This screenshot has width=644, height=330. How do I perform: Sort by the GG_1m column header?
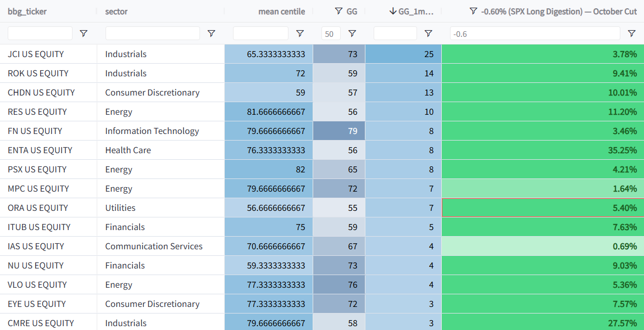[x=415, y=12]
